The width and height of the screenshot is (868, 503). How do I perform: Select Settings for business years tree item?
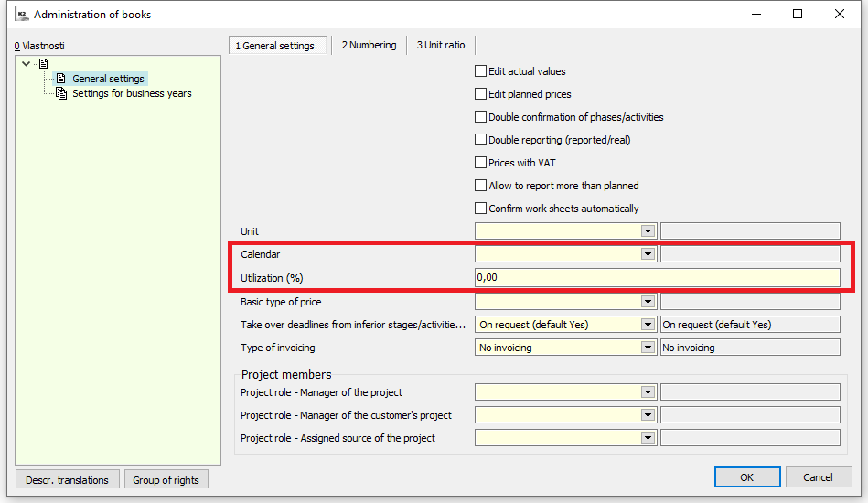(132, 93)
